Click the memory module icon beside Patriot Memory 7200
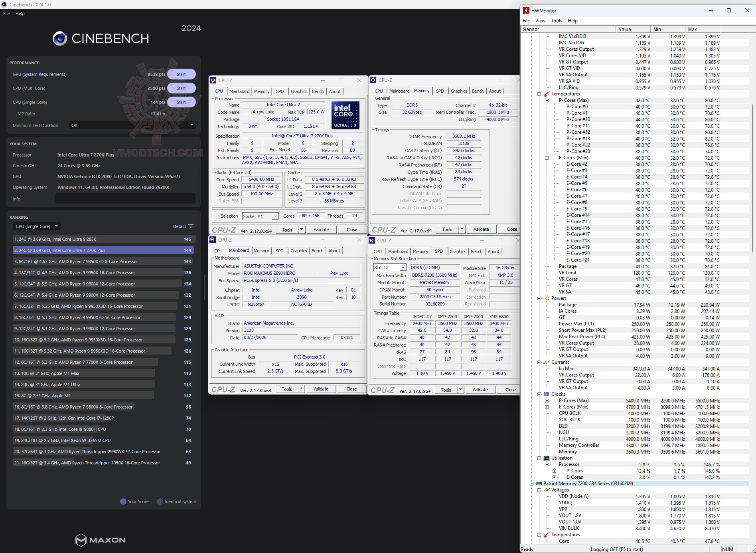This screenshot has width=756, height=553. (x=539, y=484)
